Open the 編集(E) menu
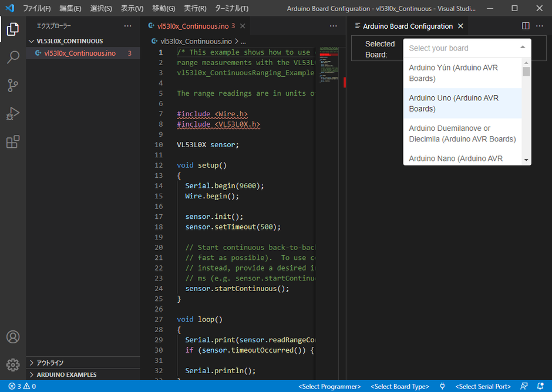Screen dimensions: 552x392 (x=70, y=8)
